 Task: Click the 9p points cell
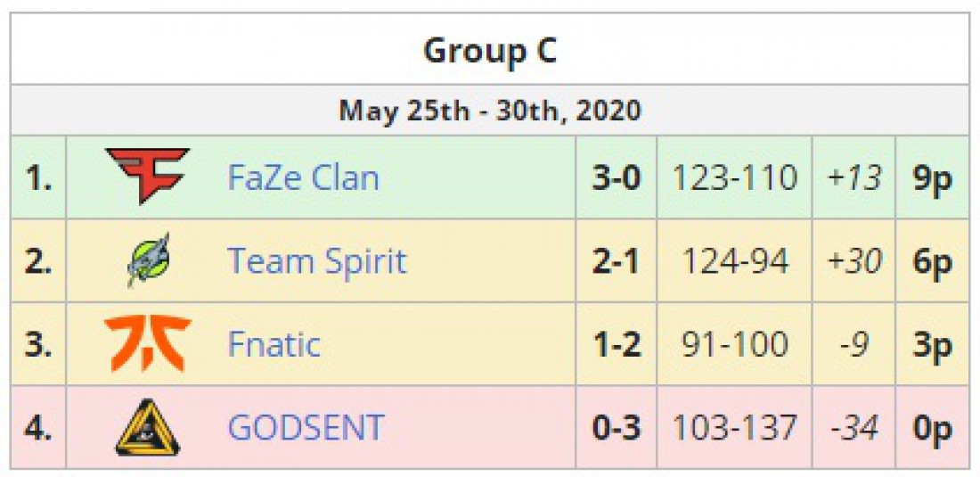[932, 177]
